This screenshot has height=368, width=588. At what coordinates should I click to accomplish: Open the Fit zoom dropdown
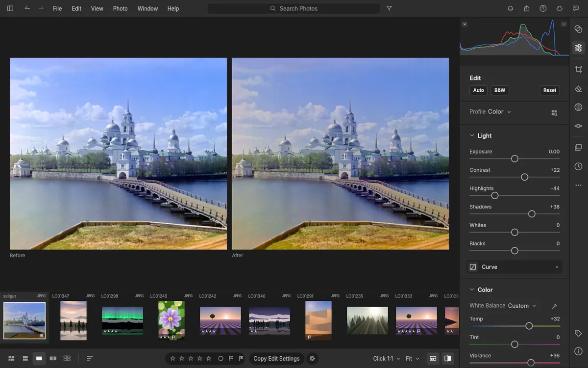coord(412,359)
